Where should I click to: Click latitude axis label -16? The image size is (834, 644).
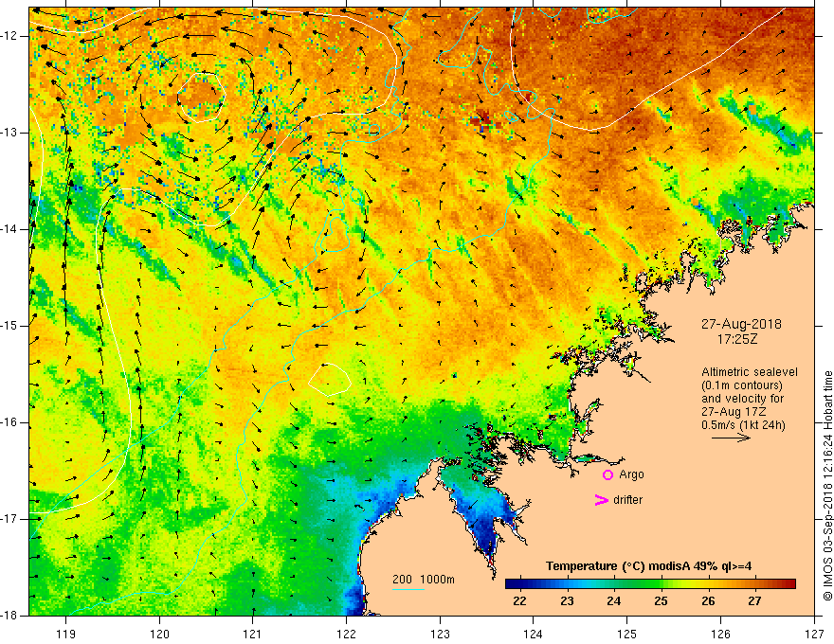9,422
